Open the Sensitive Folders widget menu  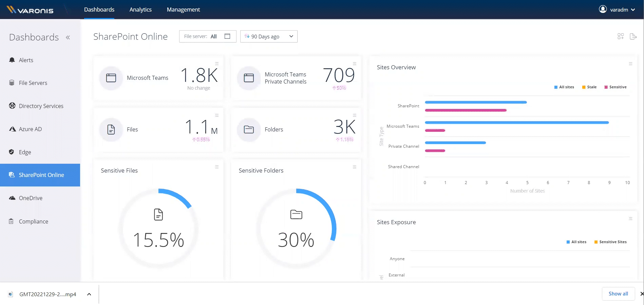355,167
